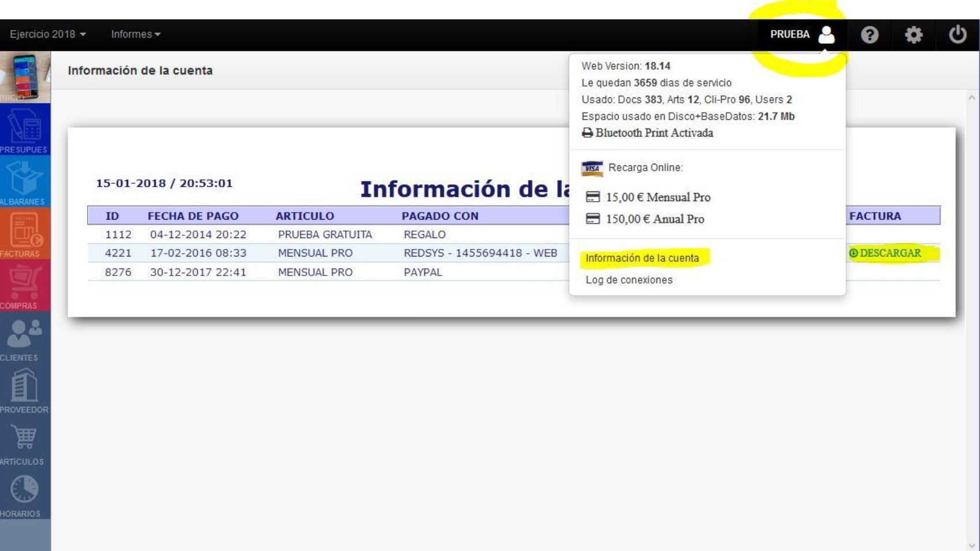
Task: Open Facturas in the sidebar
Action: click(25, 233)
